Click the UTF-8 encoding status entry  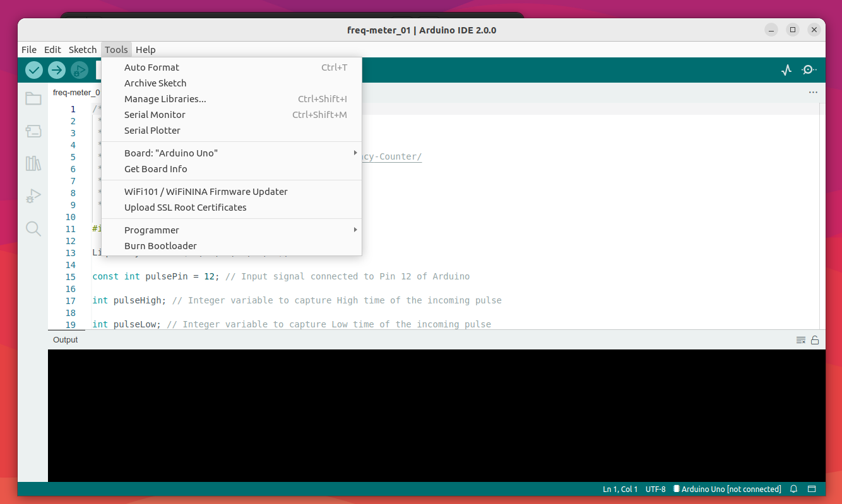655,489
